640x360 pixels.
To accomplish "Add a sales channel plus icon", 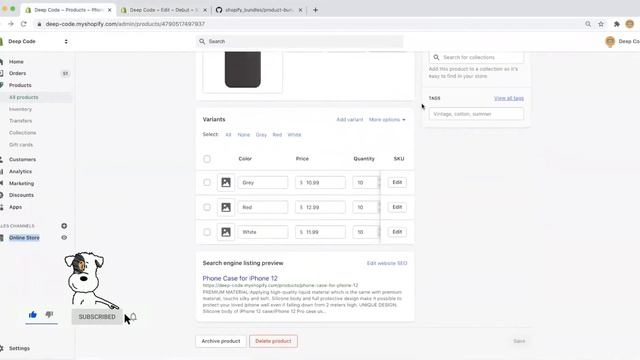I will point(64,226).
